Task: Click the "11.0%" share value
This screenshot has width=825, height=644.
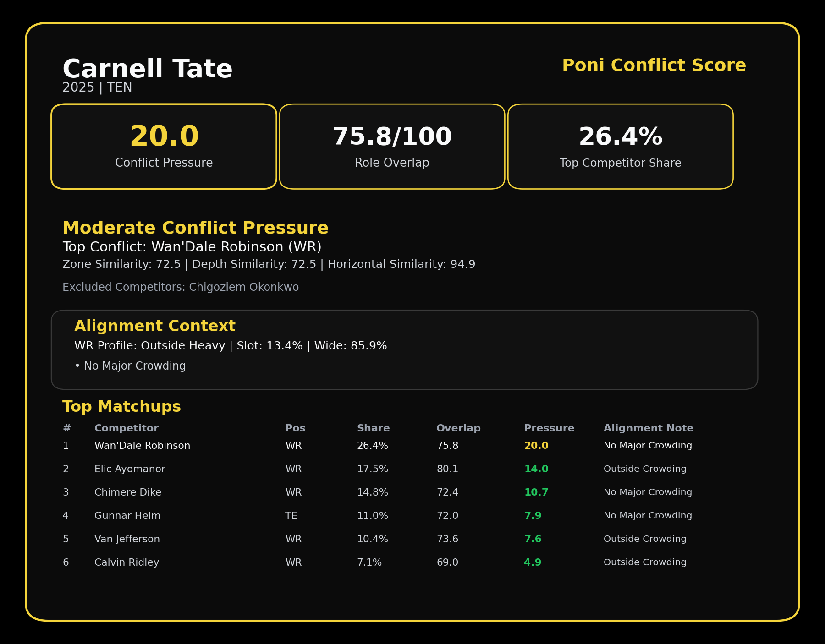Action: coord(373,516)
